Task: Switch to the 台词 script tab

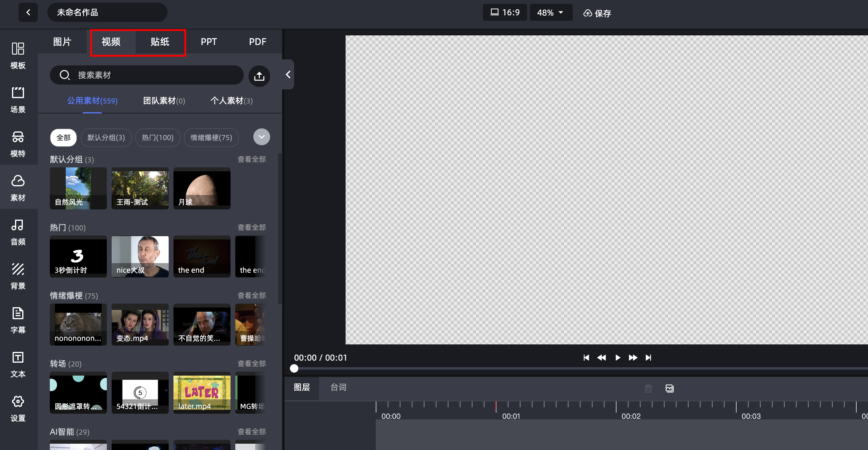Action: [338, 388]
